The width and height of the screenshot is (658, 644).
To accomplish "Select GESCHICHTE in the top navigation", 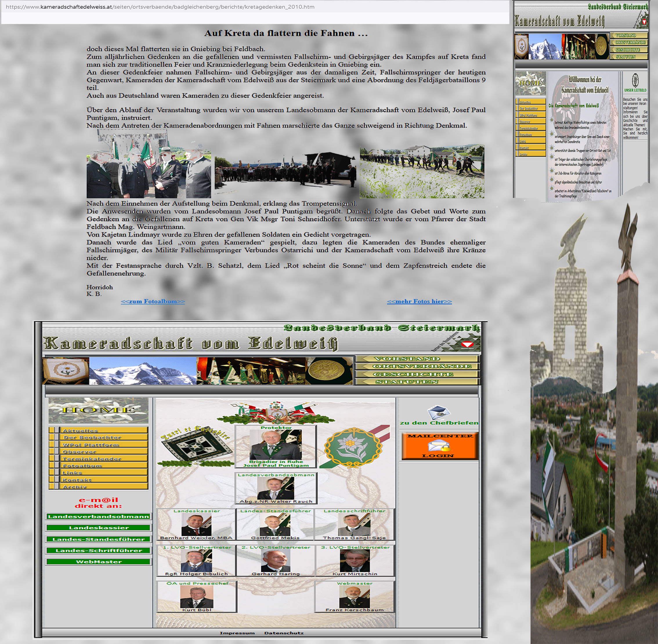I will coord(413,374).
